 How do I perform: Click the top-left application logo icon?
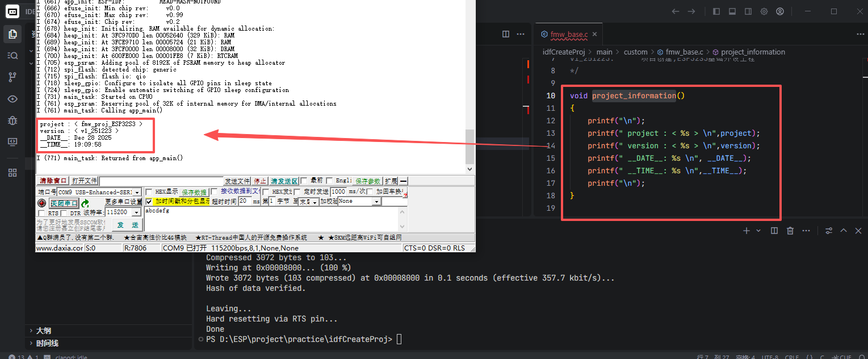tap(12, 11)
